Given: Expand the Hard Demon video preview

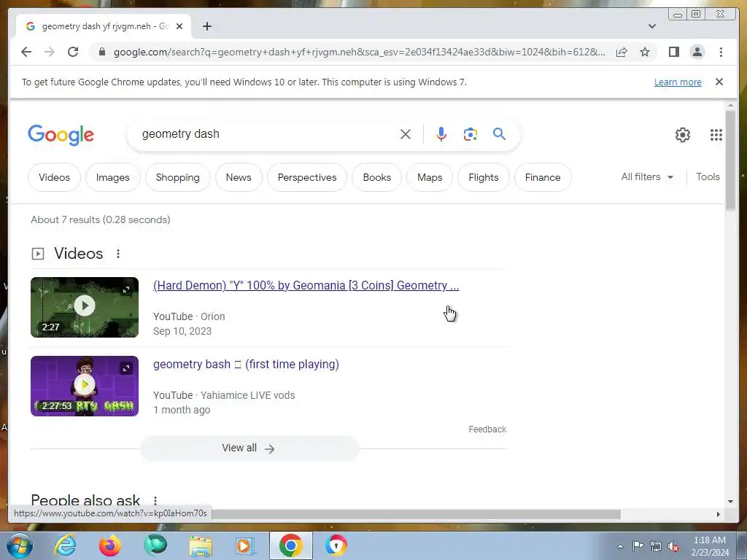Looking at the screenshot, I should (126, 289).
